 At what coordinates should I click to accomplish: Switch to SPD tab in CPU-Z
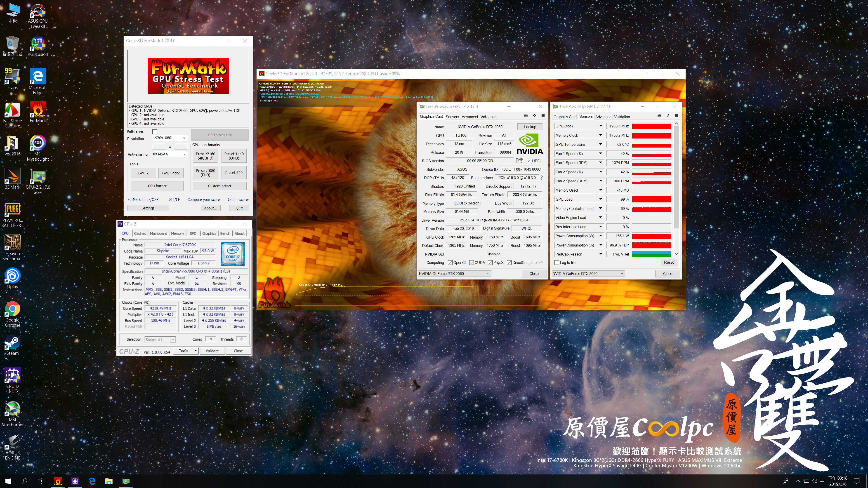(x=193, y=233)
